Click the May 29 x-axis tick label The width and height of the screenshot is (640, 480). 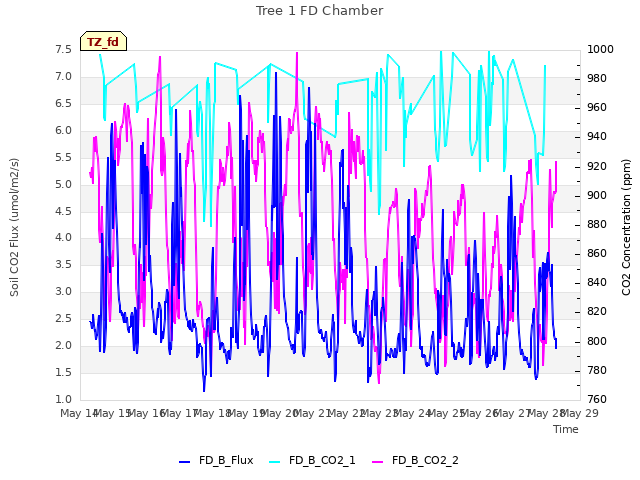point(580,413)
